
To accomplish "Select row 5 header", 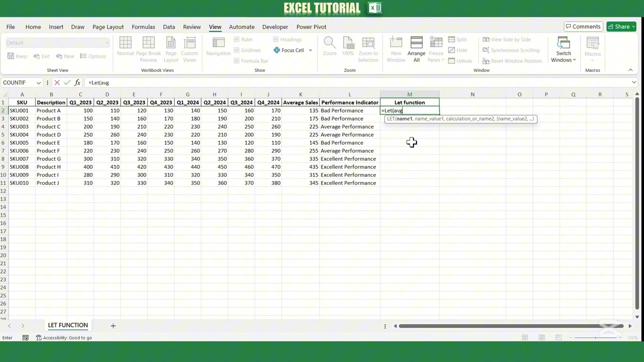I will [3, 135].
